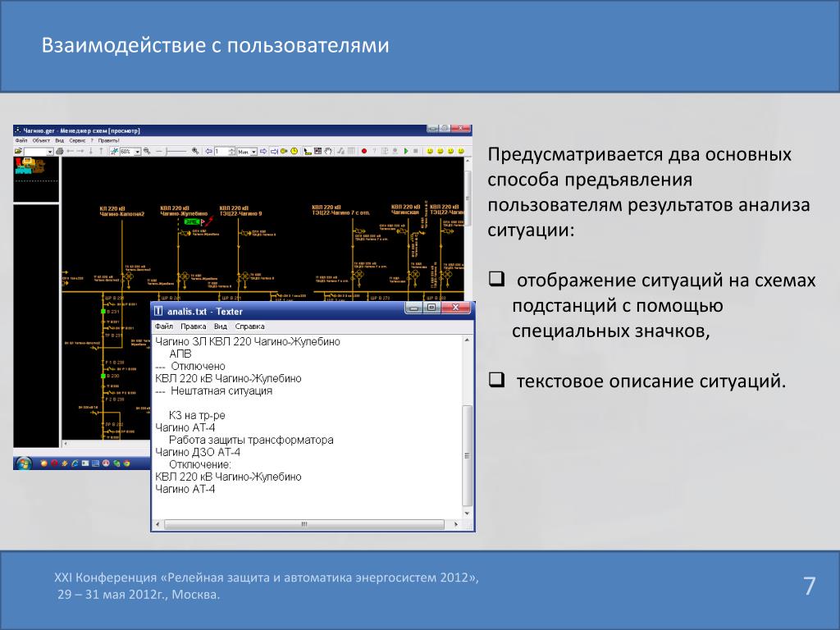
Task: Open Справка menu in Texter window
Action: (x=249, y=326)
